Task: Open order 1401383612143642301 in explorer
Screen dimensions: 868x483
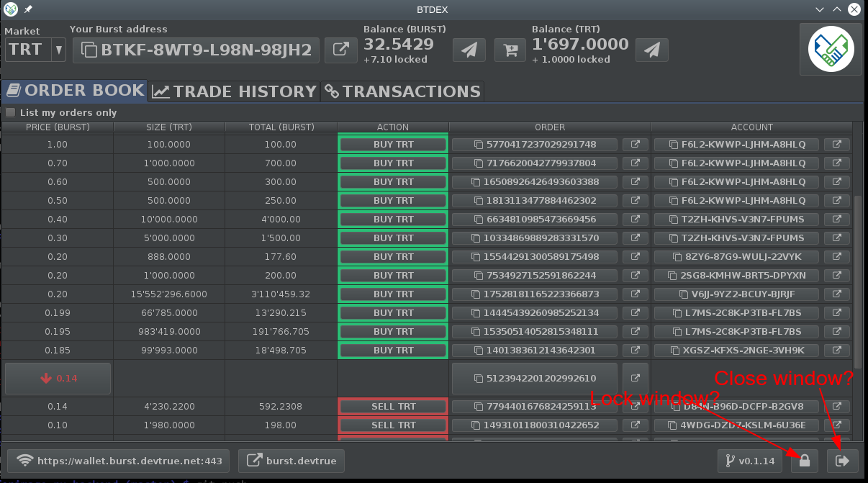Action: (636, 350)
